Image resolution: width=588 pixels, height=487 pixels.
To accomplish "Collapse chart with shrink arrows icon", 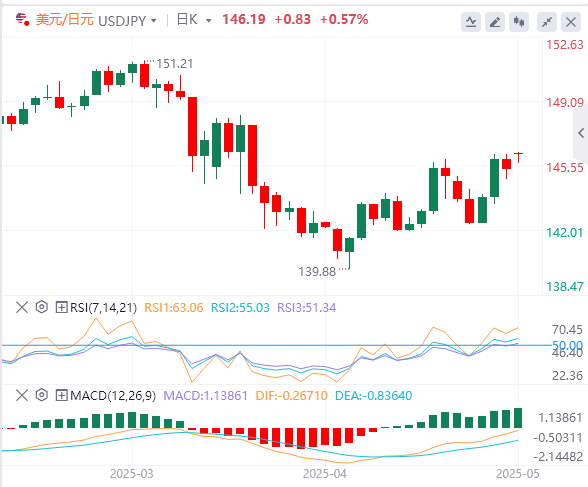I will click(x=547, y=22).
